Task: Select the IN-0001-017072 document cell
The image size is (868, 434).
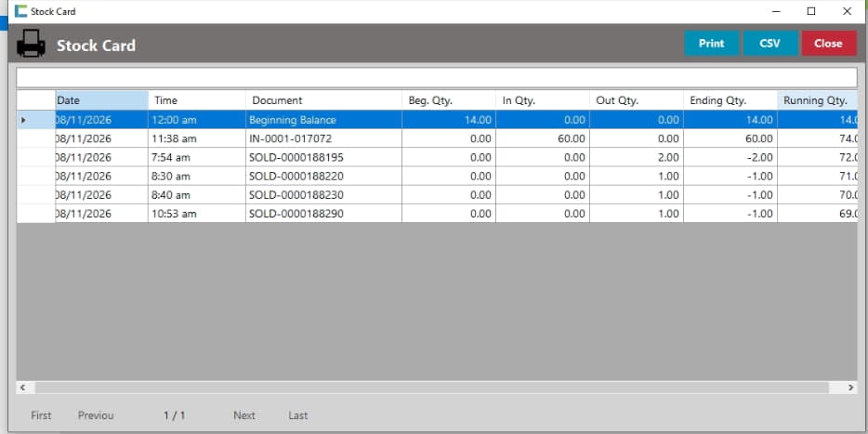Action: pyautogui.click(x=323, y=138)
